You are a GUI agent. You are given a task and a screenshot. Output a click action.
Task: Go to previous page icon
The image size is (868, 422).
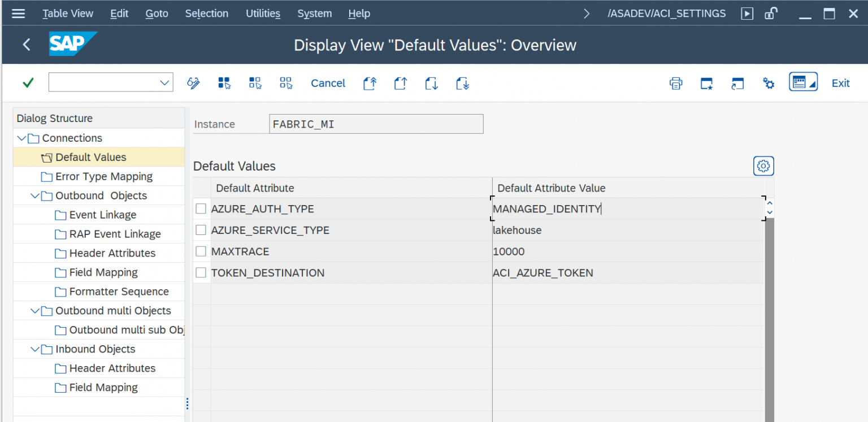tap(401, 84)
